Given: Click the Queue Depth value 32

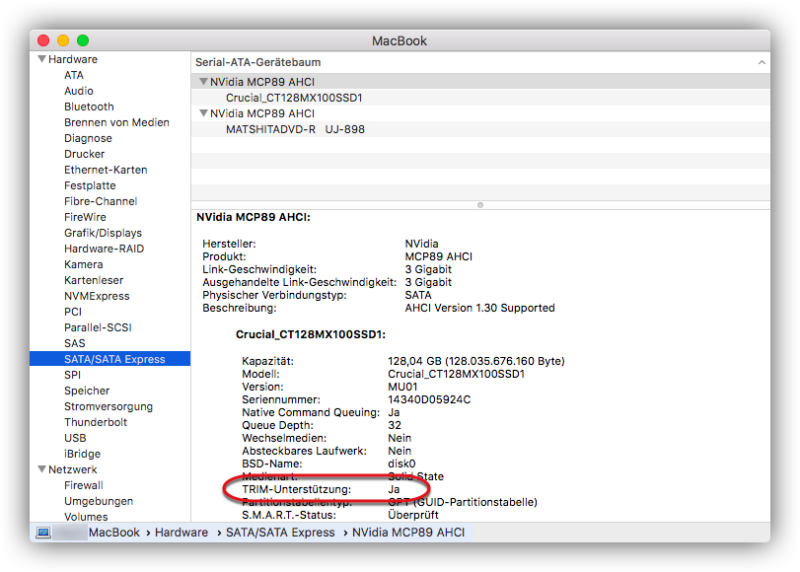Looking at the screenshot, I should pyautogui.click(x=394, y=425).
